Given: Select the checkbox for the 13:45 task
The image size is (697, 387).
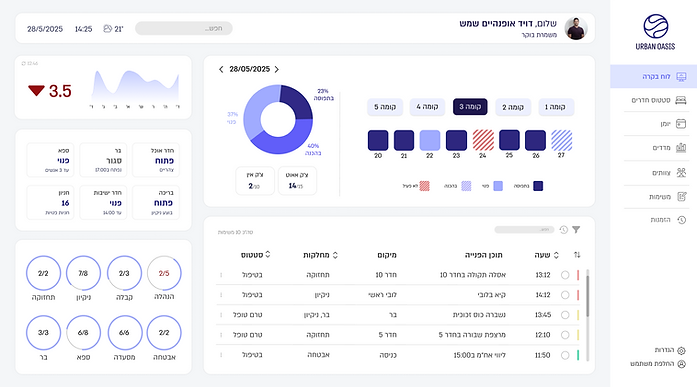Looking at the screenshot, I should pyautogui.click(x=565, y=315).
